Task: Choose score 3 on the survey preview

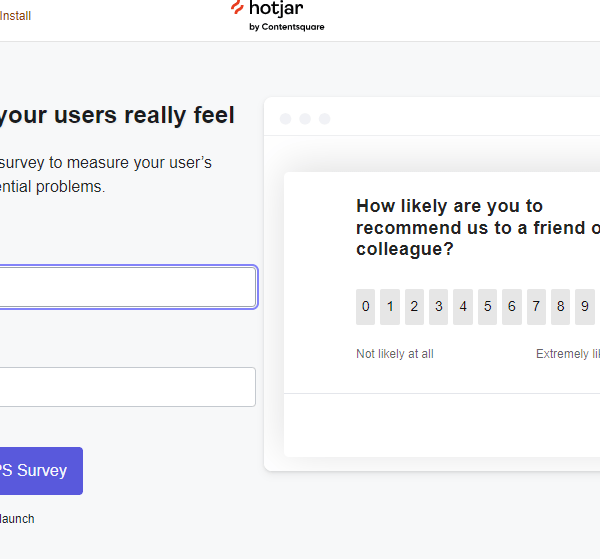Action: 439,307
